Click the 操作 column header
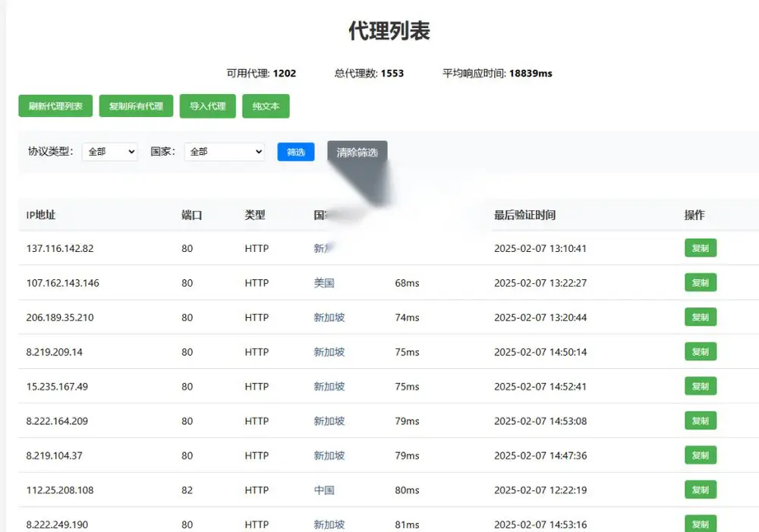759x532 pixels. tap(694, 215)
